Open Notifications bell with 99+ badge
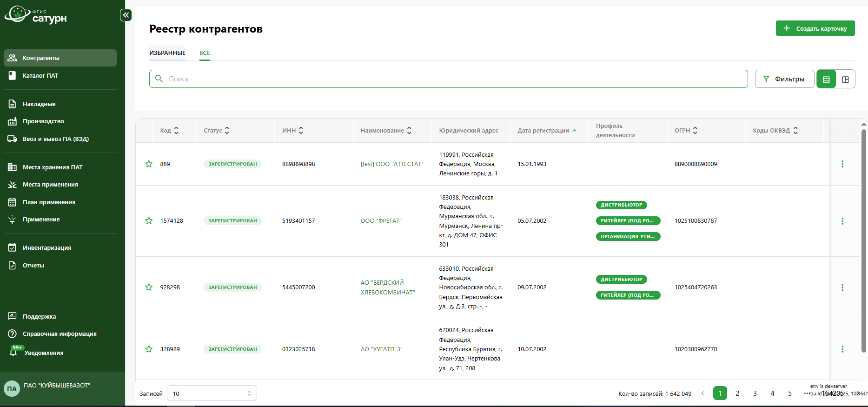The width and height of the screenshot is (868, 407). coord(14,352)
